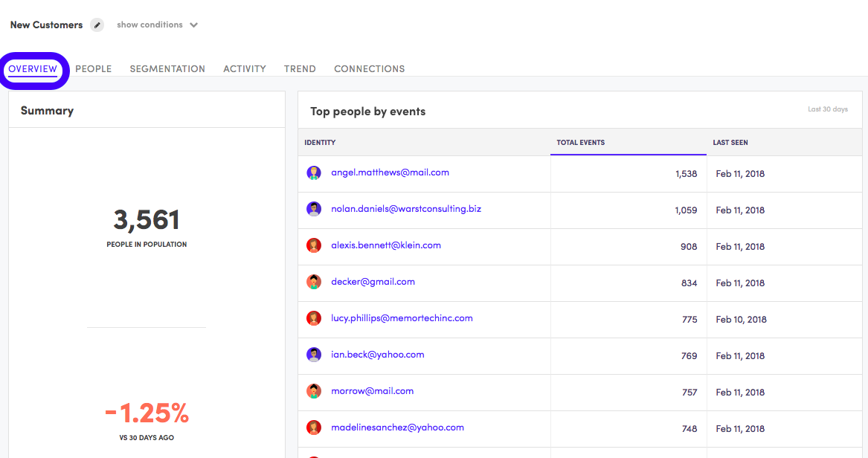Open the Segmentation tab
Image resolution: width=868 pixels, height=458 pixels.
coord(167,69)
